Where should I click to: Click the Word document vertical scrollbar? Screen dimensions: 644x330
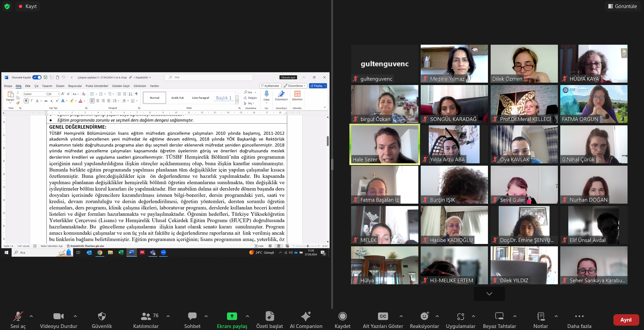(328, 141)
